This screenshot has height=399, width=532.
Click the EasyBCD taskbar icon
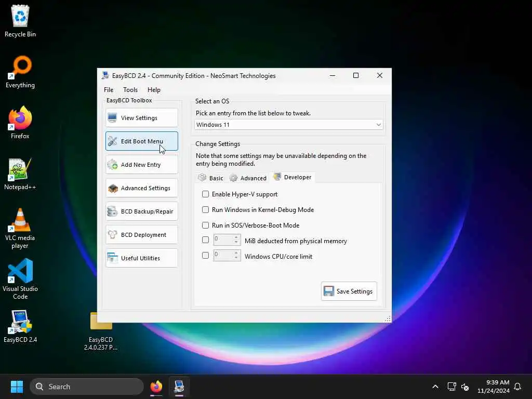click(179, 387)
